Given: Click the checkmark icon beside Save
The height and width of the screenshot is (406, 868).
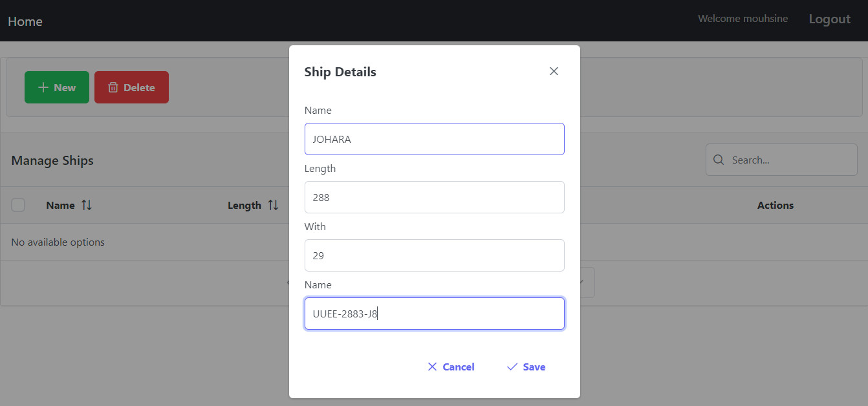Looking at the screenshot, I should tap(512, 367).
